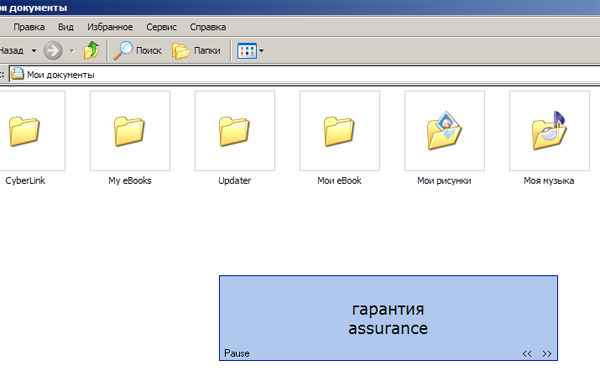The width and height of the screenshot is (600, 376).
Task: Open the Вид menu
Action: pos(66,27)
